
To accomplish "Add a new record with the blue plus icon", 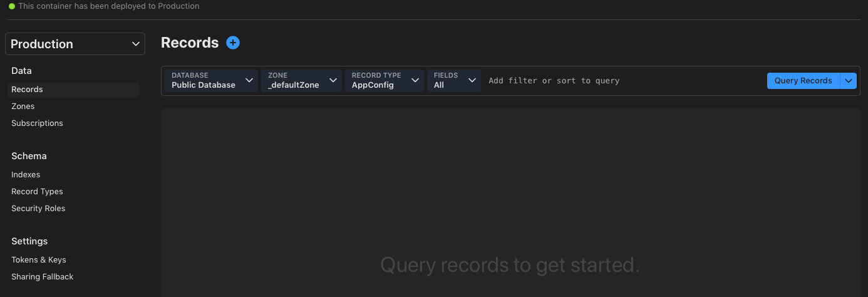I will [233, 43].
